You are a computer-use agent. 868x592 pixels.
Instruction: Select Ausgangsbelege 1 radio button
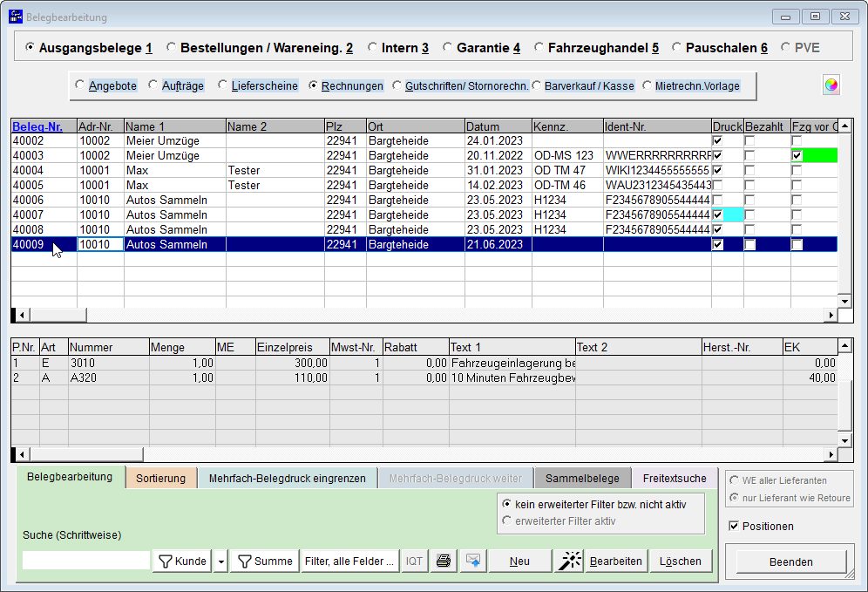30,48
